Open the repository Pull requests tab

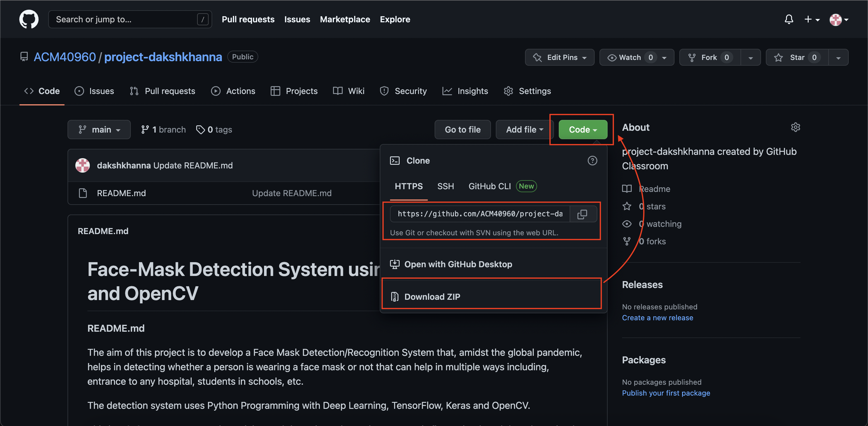(x=162, y=91)
